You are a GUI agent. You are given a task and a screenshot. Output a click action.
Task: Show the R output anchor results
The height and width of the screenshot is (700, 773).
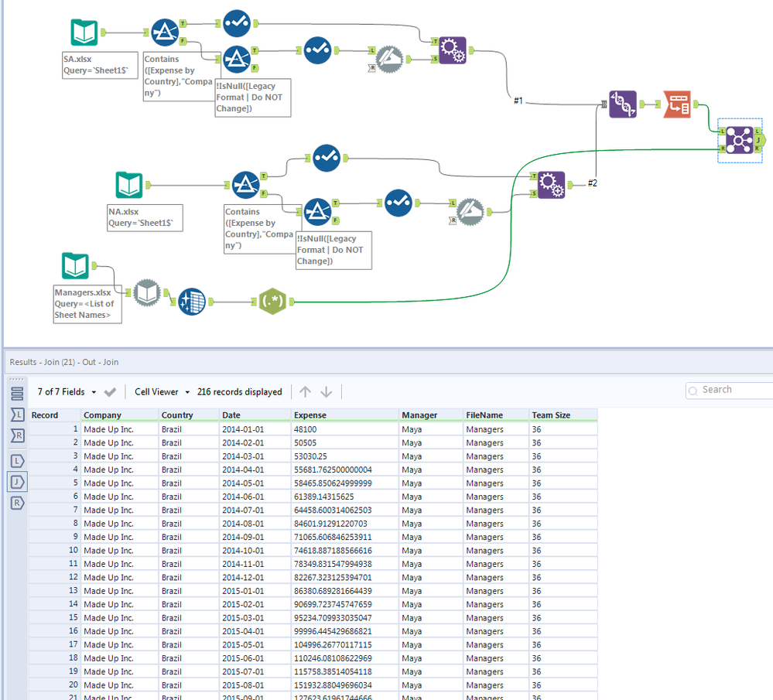[x=17, y=503]
